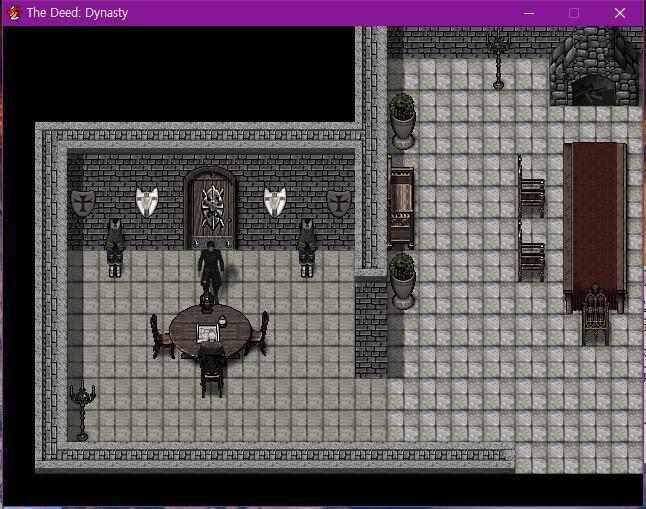Click the upper potted plant in the hall

point(402,121)
